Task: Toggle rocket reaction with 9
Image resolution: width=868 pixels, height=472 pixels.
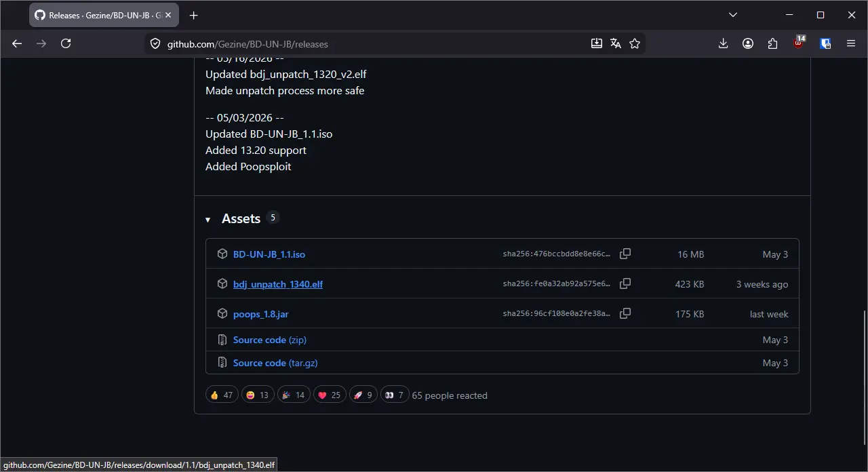Action: pos(363,395)
